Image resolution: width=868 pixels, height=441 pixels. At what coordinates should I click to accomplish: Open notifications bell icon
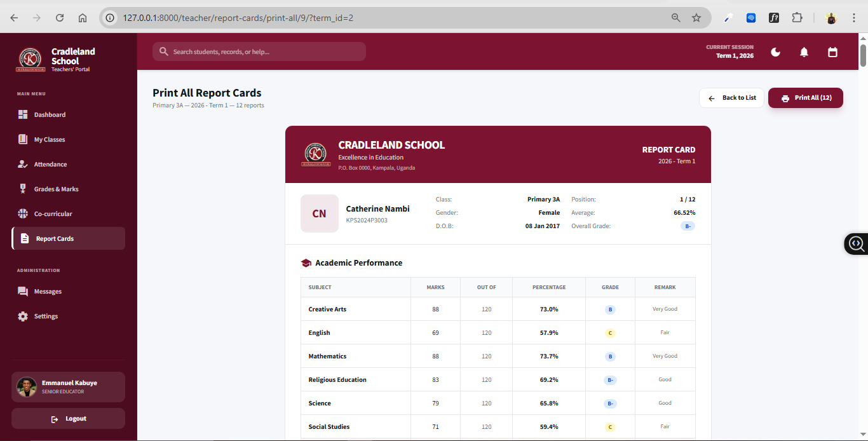804,52
